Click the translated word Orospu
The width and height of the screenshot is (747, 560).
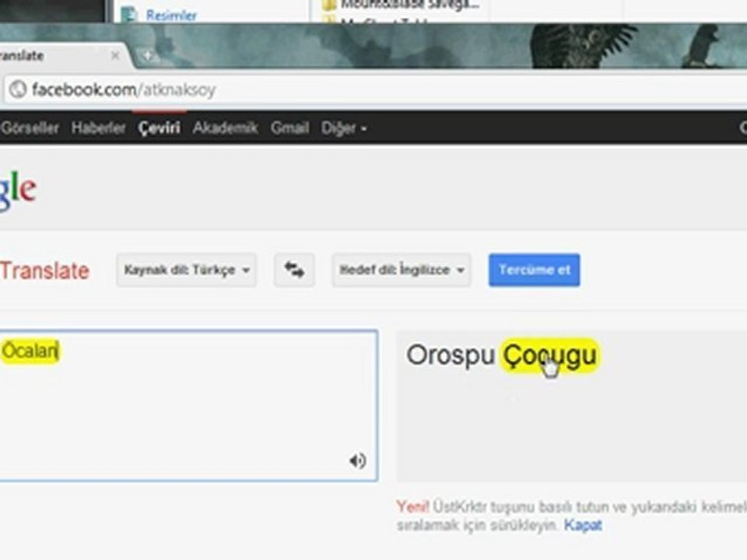451,355
